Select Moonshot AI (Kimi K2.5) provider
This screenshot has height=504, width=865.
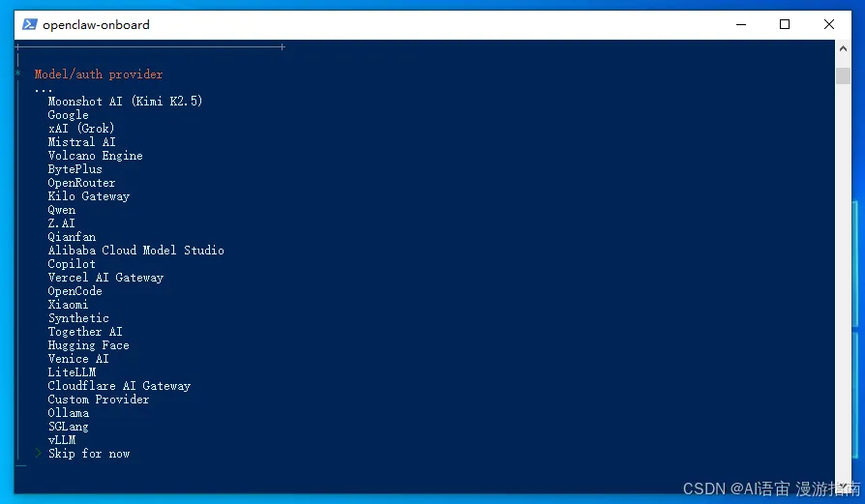click(125, 102)
